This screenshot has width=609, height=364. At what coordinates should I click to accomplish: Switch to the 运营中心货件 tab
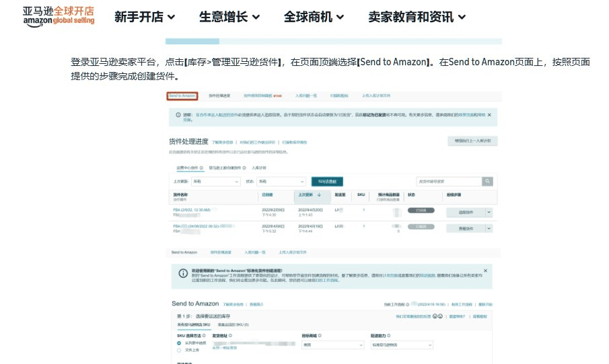pos(187,168)
